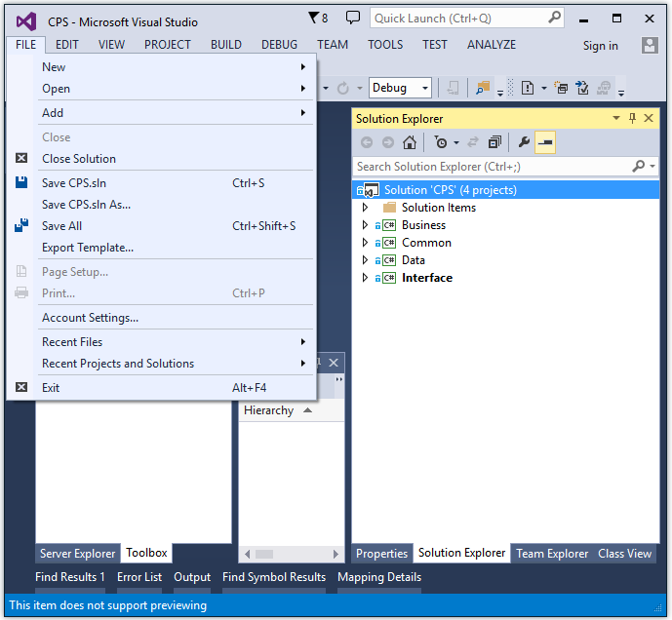The width and height of the screenshot is (672, 620).
Task: Open the Output tab
Action: 192,577
